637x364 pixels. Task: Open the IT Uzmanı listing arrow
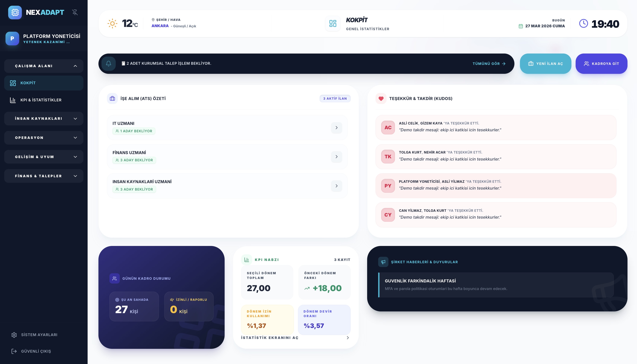tap(336, 128)
